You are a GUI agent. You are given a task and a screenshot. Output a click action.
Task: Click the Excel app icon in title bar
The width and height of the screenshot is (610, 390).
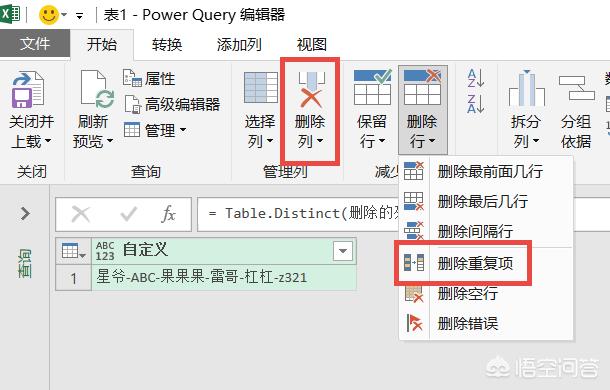(x=9, y=15)
